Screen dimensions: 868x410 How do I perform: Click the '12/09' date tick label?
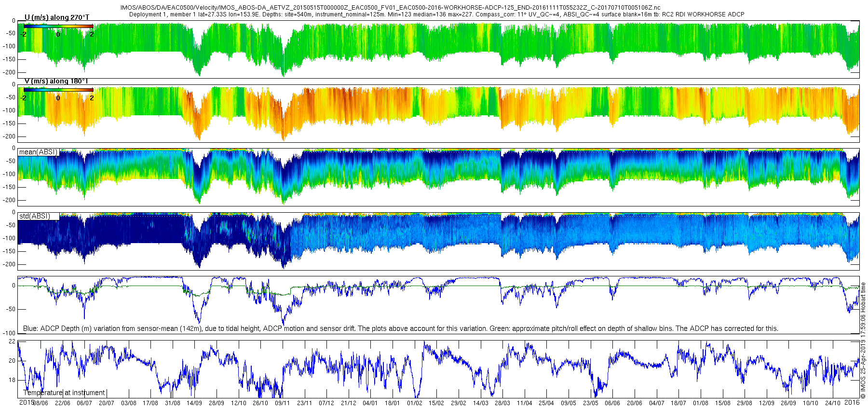(x=767, y=403)
